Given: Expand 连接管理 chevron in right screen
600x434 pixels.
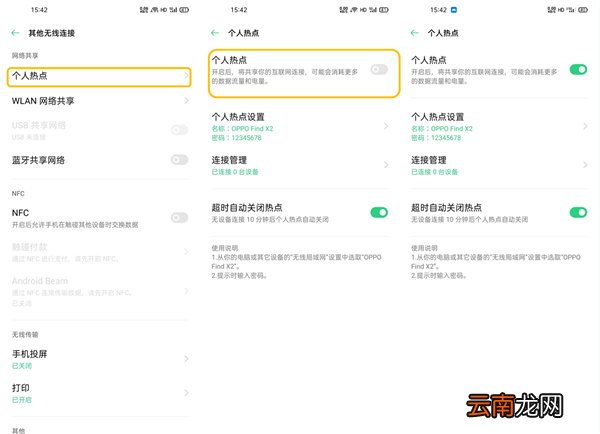Looking at the screenshot, I should 585,165.
